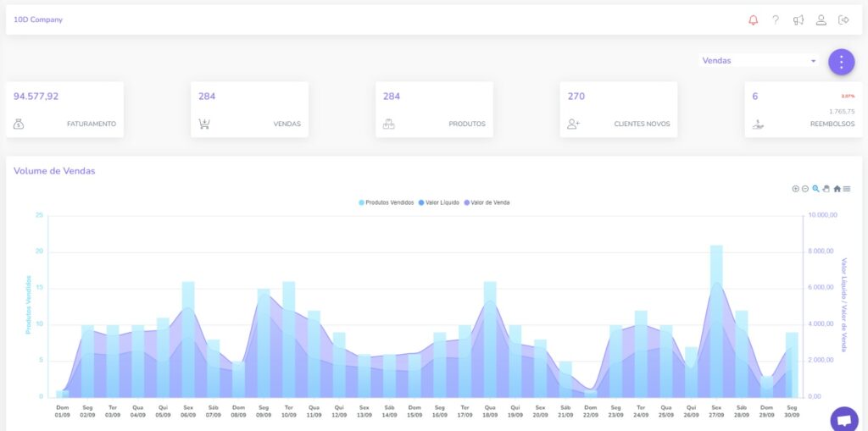Click the help question mark icon
The image size is (868, 431).
click(x=775, y=20)
